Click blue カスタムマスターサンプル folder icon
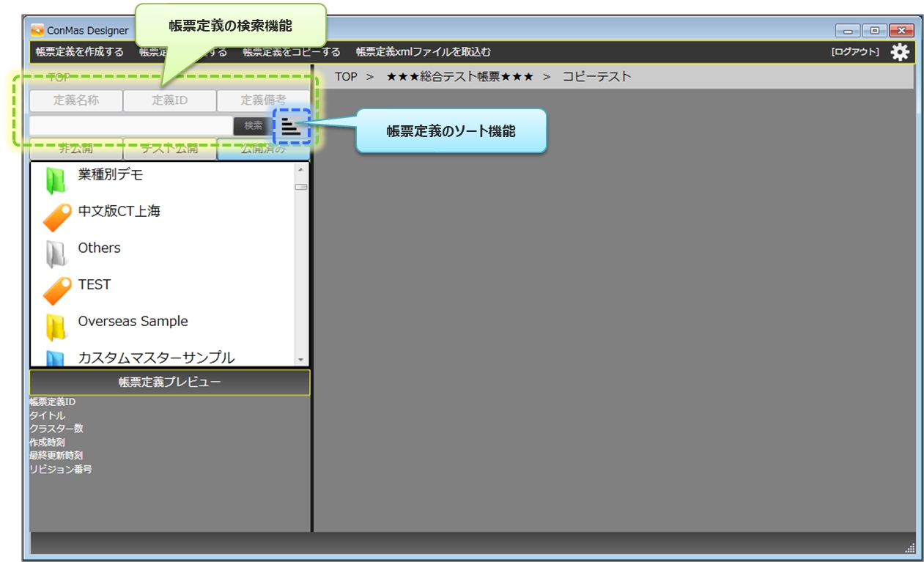Image resolution: width=924 pixels, height=562 pixels. point(56,358)
